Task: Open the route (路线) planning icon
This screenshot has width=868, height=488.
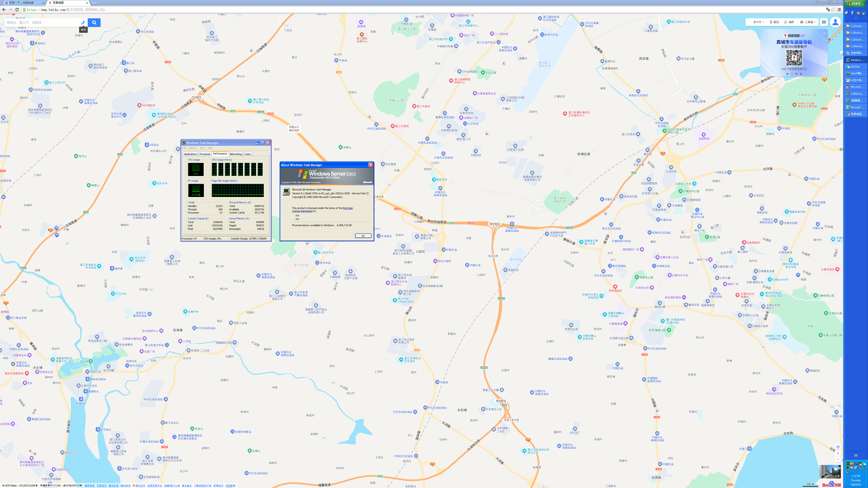Action: [x=83, y=23]
